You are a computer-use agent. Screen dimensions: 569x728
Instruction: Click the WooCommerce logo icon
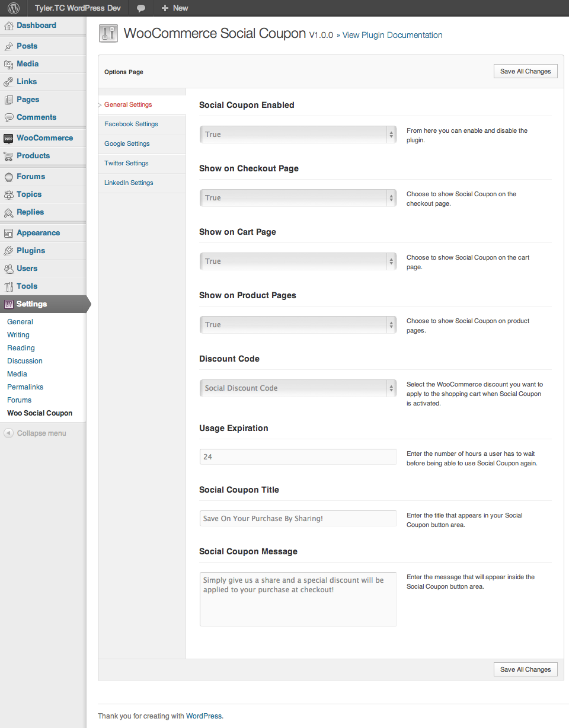[9, 138]
